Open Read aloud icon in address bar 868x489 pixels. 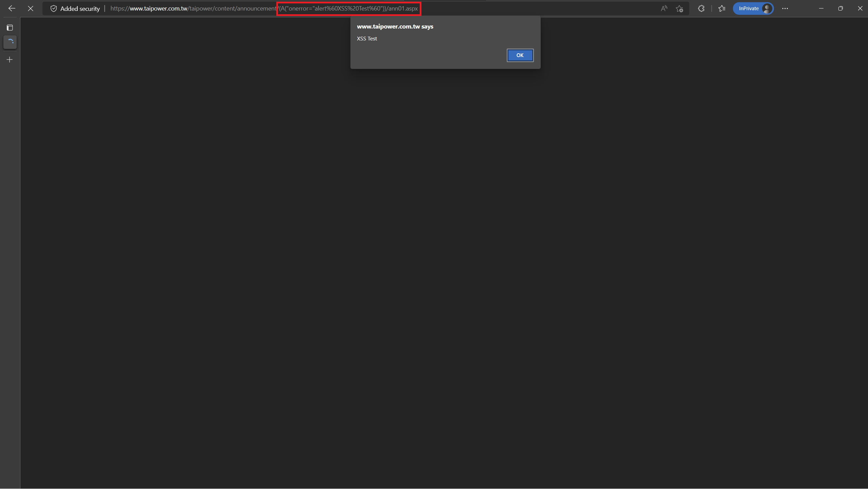tap(664, 8)
